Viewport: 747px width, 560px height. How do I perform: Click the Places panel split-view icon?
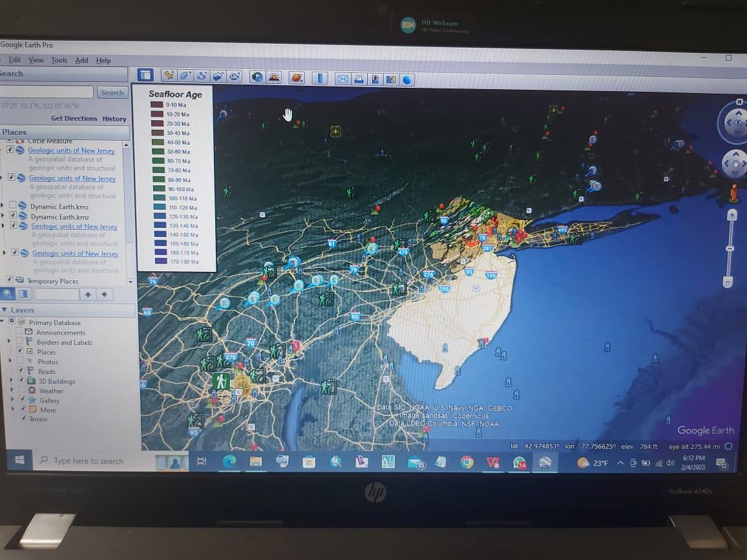23,294
